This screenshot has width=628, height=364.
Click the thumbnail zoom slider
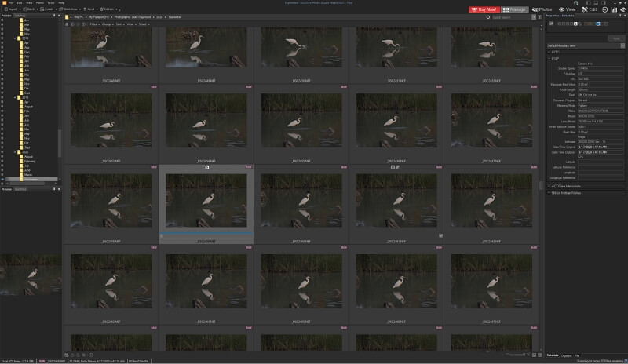tap(518, 355)
